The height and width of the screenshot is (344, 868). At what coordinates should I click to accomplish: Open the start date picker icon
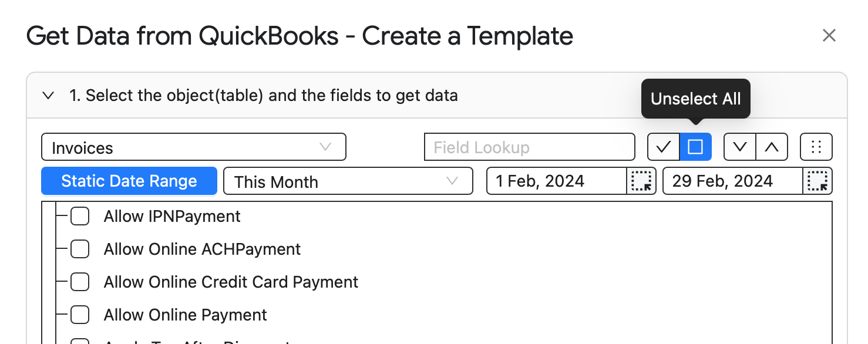(641, 181)
